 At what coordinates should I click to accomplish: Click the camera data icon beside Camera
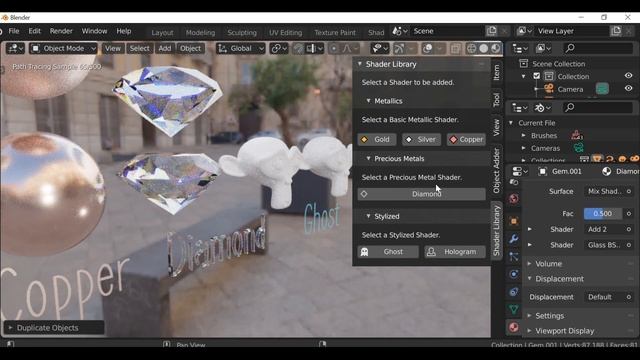coord(602,89)
